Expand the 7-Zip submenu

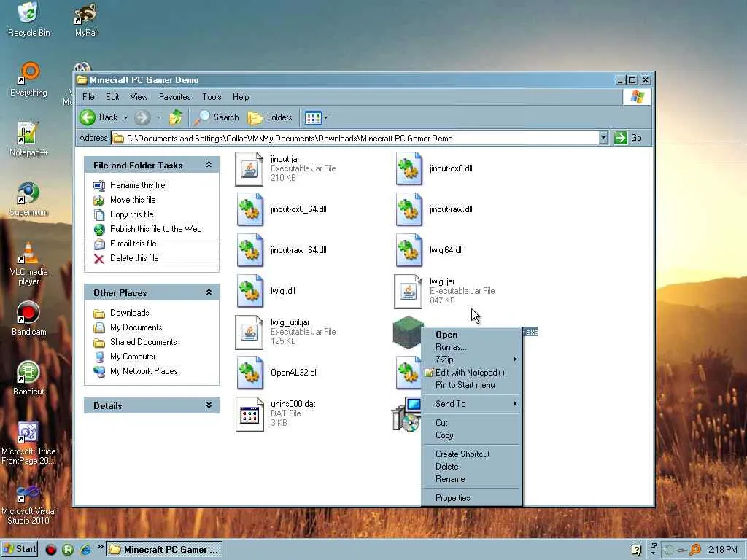tap(472, 359)
